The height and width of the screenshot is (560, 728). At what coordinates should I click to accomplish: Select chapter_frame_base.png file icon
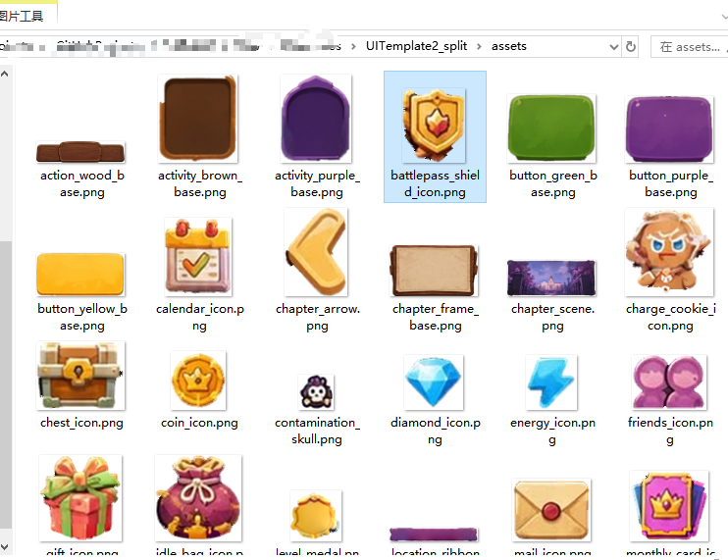pos(434,271)
